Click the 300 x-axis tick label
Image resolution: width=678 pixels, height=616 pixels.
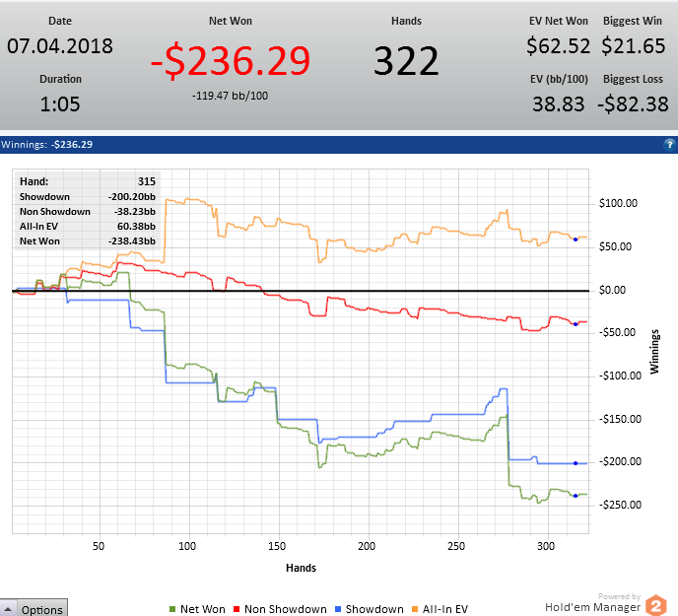(x=546, y=546)
